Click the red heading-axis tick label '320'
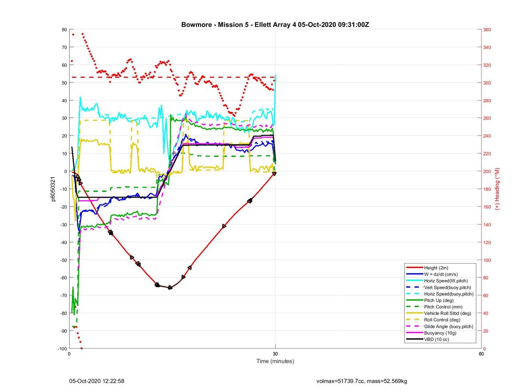Screen dimensions: 532x392 coord(487,65)
